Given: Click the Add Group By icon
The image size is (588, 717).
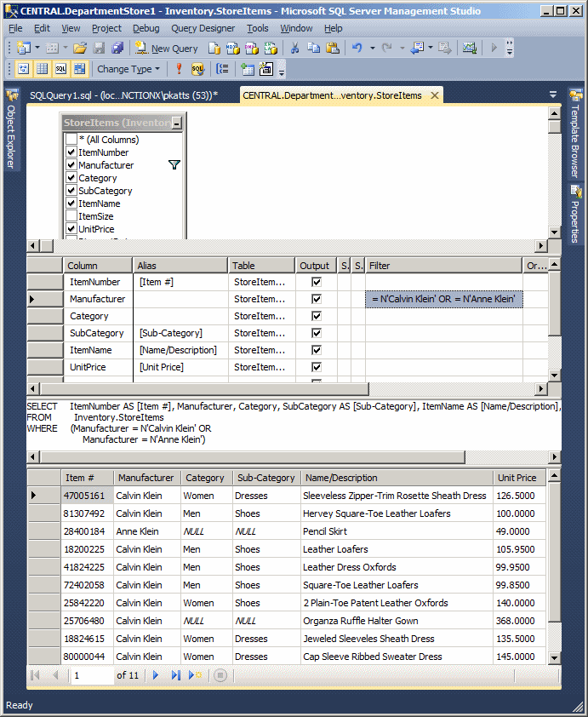Looking at the screenshot, I should click(x=222, y=69).
